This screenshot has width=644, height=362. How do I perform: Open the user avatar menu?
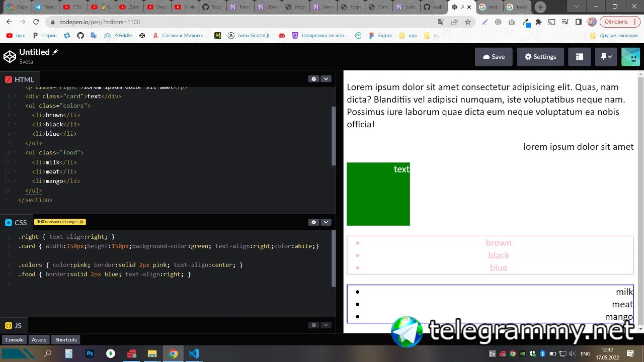pyautogui.click(x=630, y=57)
